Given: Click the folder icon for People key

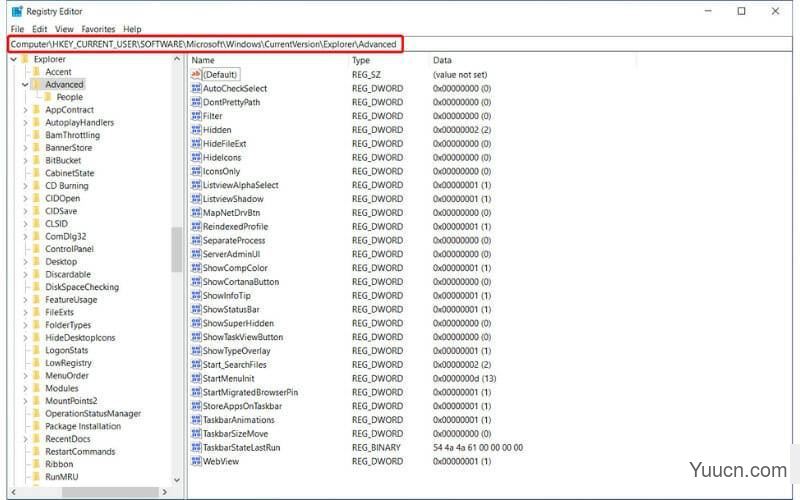Looking at the screenshot, I should click(48, 97).
